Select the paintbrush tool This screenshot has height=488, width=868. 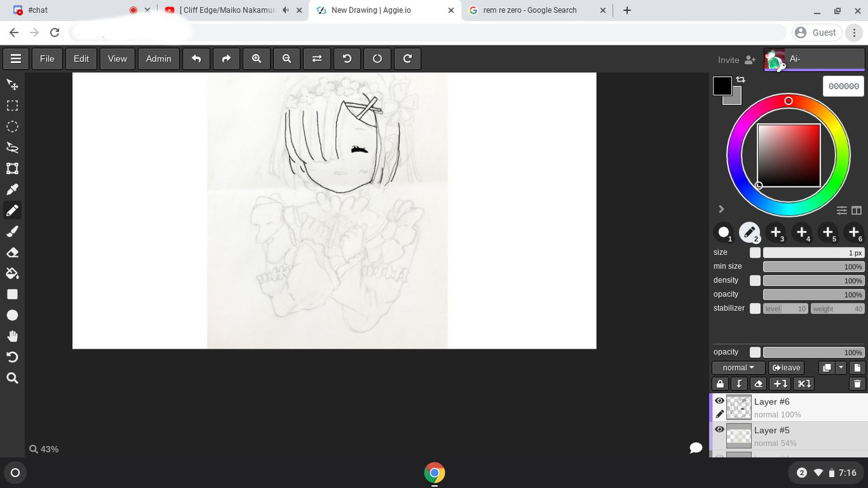[12, 232]
